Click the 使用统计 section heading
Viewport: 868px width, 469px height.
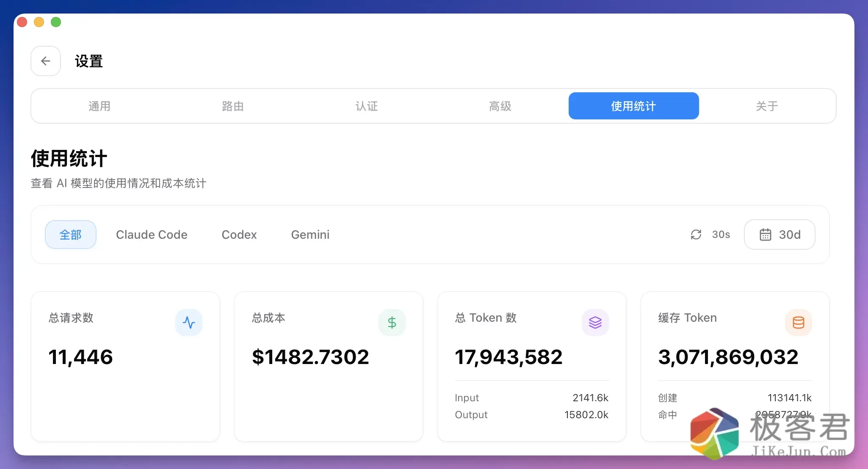(x=69, y=159)
